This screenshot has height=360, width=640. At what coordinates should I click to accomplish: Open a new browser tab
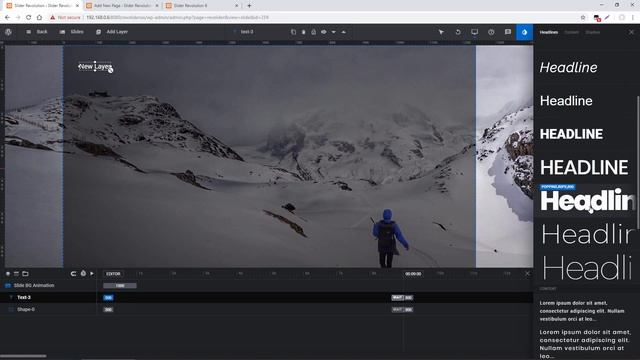pyautogui.click(x=249, y=6)
